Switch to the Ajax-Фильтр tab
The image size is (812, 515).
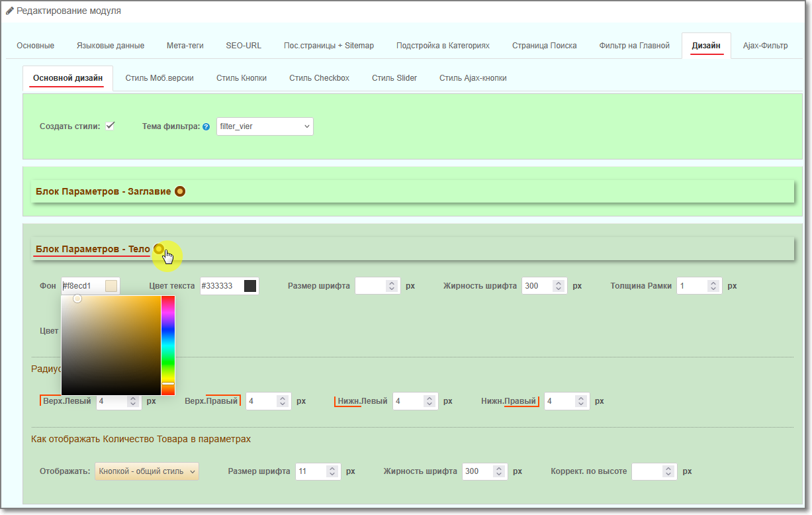[x=765, y=46]
